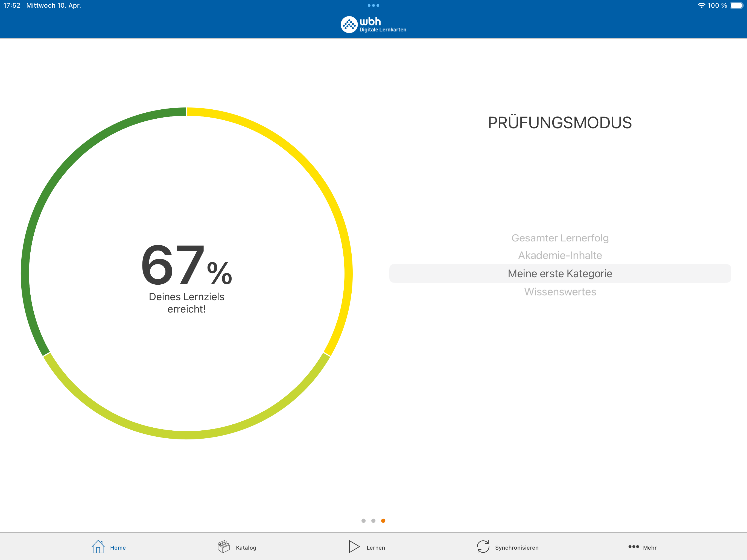747x560 pixels.
Task: Tap the 'Digitale Lernkarten' subtitle
Action: [383, 30]
